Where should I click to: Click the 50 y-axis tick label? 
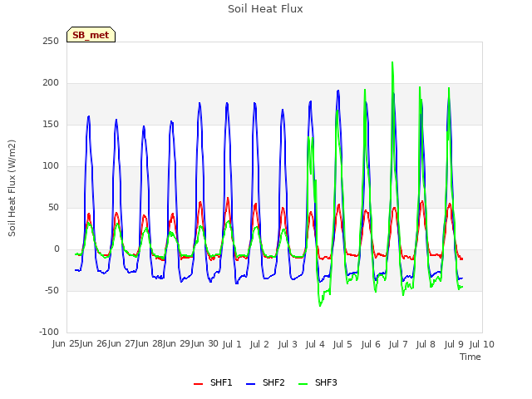tap(53, 208)
